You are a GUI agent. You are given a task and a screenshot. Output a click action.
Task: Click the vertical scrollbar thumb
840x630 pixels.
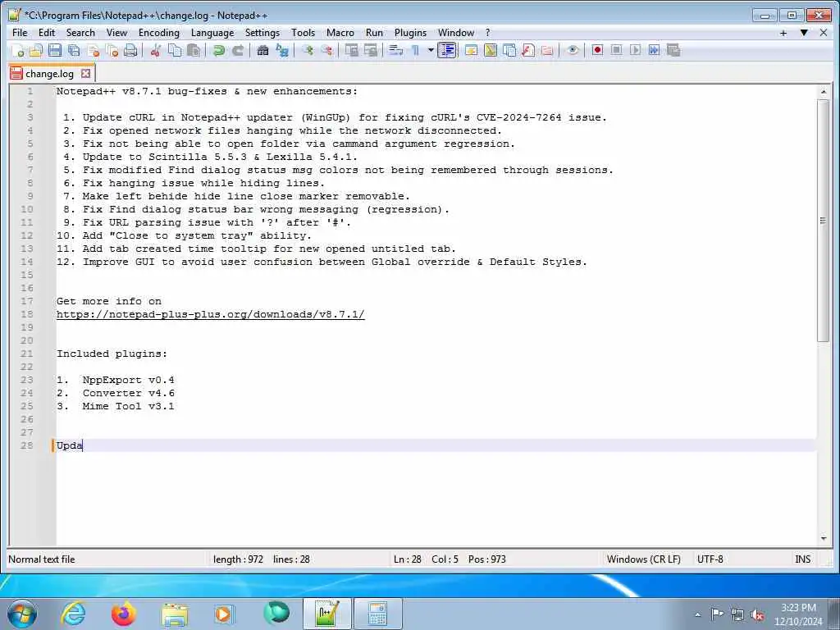point(824,220)
